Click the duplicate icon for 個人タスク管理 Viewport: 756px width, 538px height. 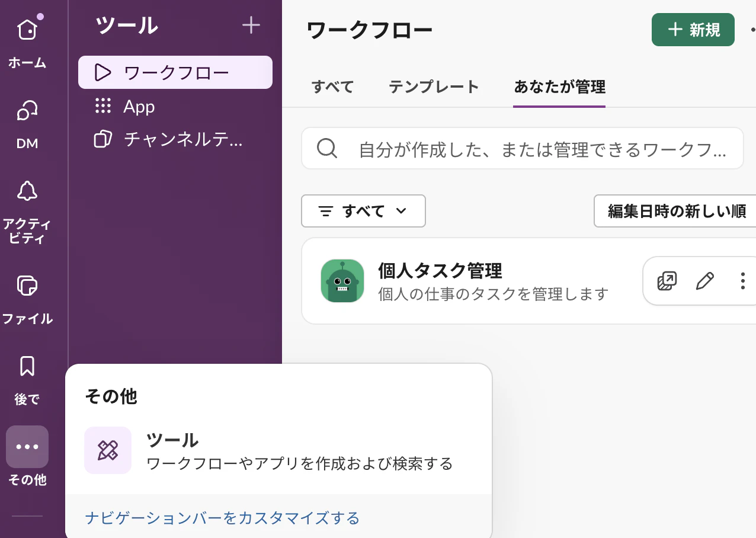(667, 281)
